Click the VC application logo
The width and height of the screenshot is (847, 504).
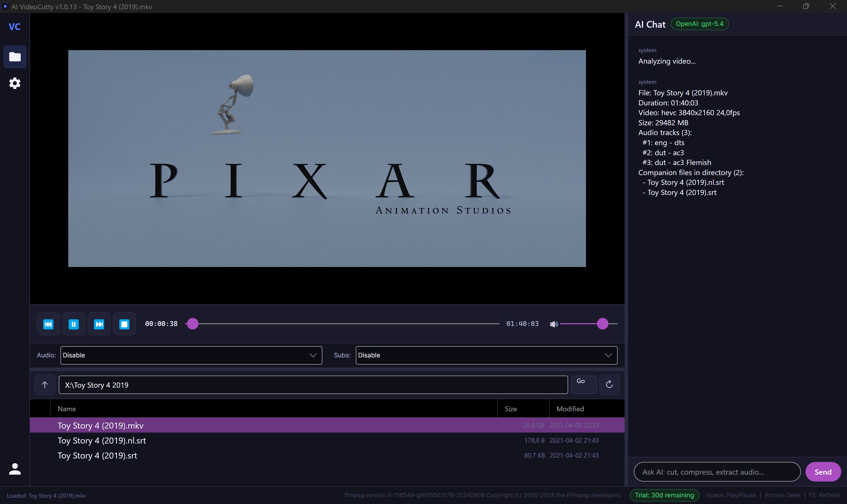(15, 26)
